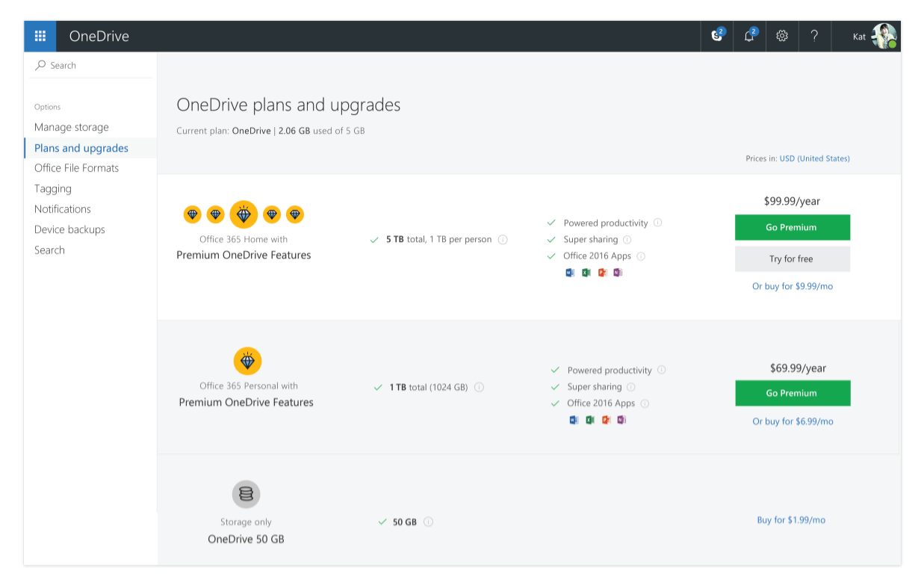Open Tagging option
Screen dimensions: 924x585
53,189
